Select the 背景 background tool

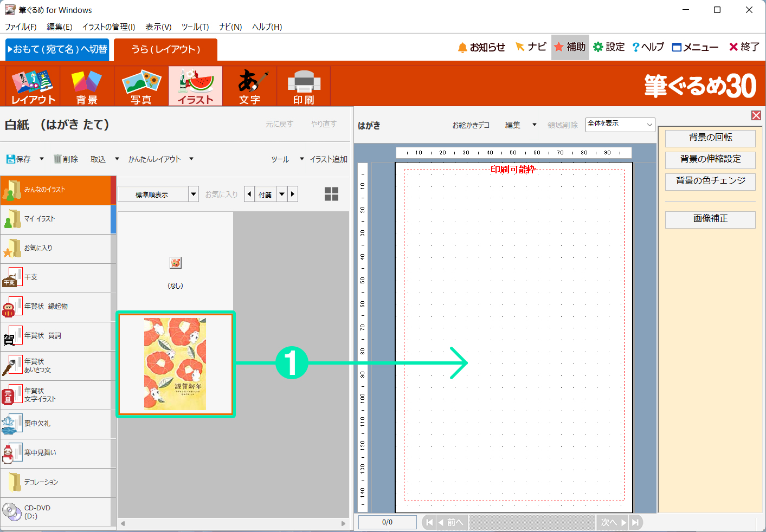(x=87, y=86)
